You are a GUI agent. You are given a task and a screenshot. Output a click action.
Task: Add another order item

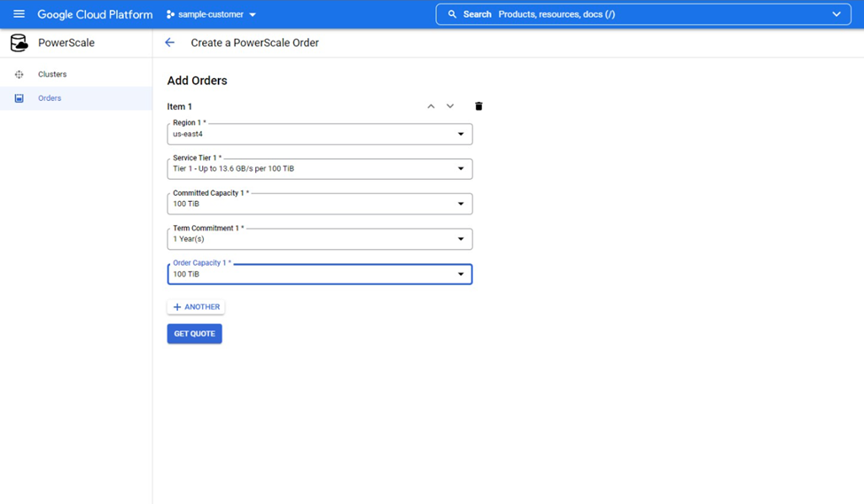[x=196, y=307]
